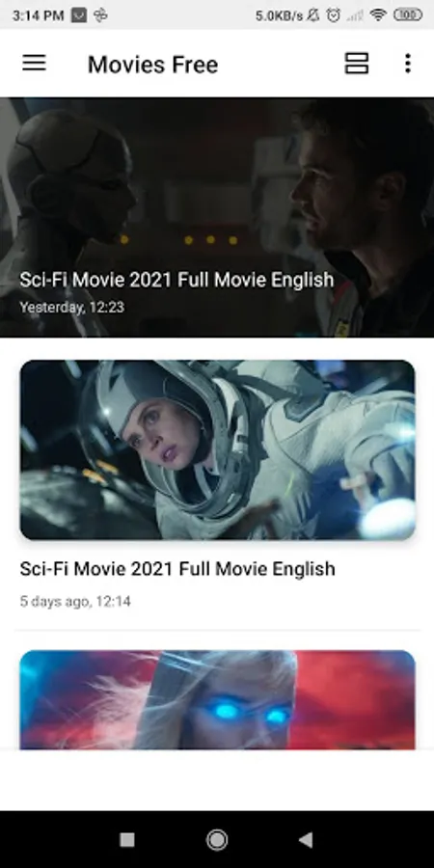
Task: Select featured title Sci-Fi Movie 2021 on banner
Action: point(176,280)
